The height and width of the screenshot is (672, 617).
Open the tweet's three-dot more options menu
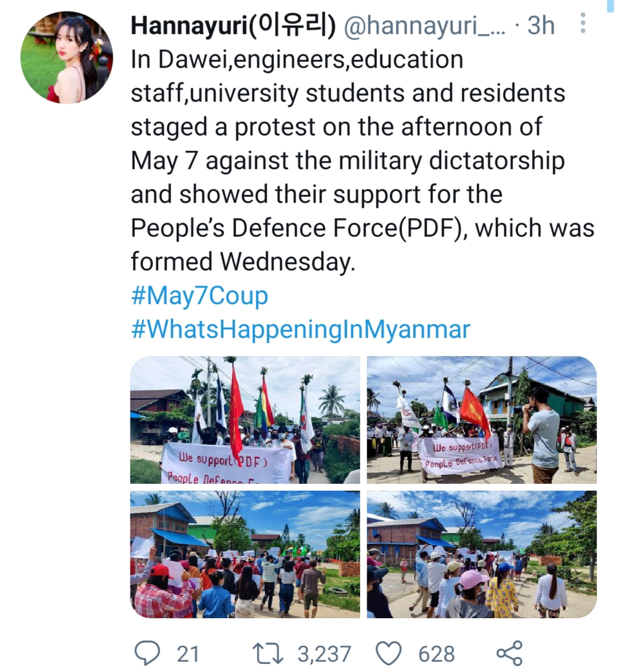[583, 23]
